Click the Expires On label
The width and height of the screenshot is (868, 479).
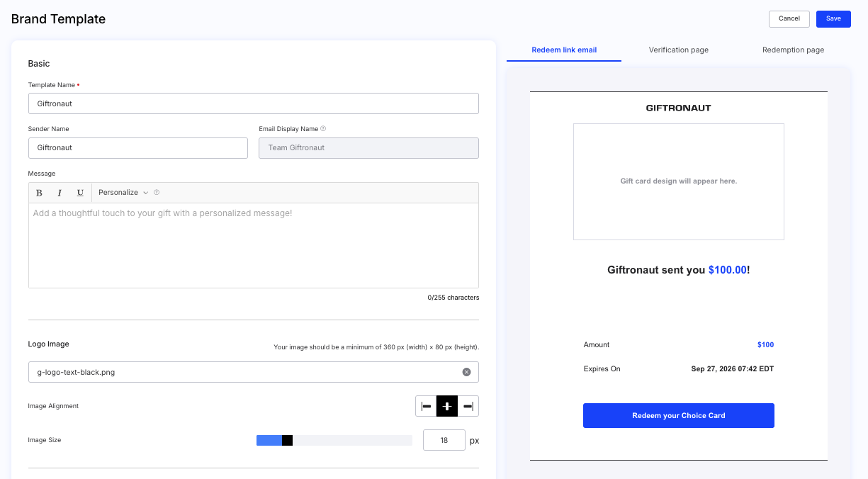point(602,369)
